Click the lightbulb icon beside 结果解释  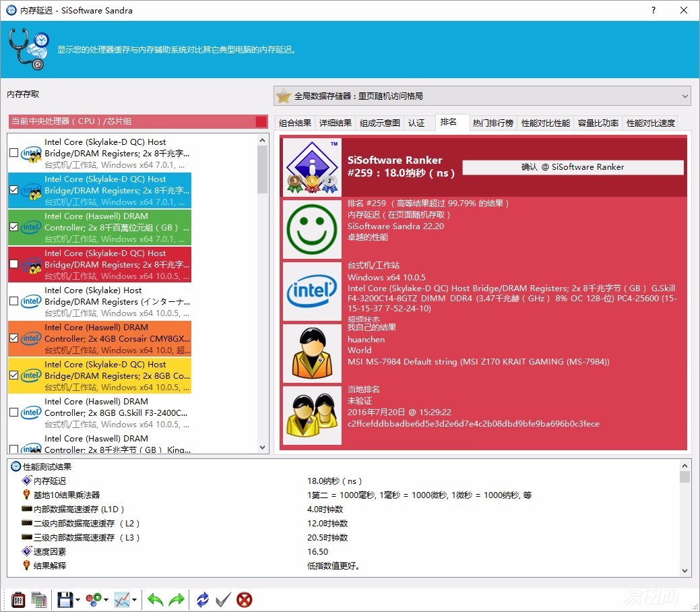coord(26,565)
